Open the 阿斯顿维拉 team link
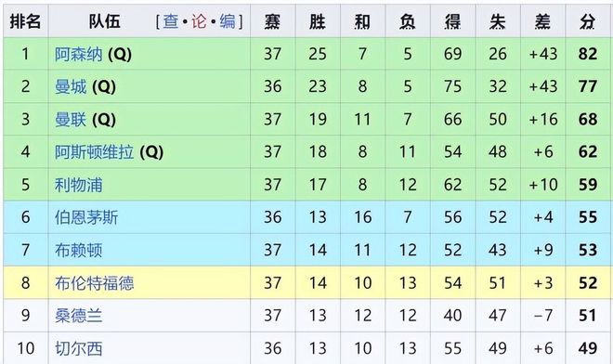 94,151
